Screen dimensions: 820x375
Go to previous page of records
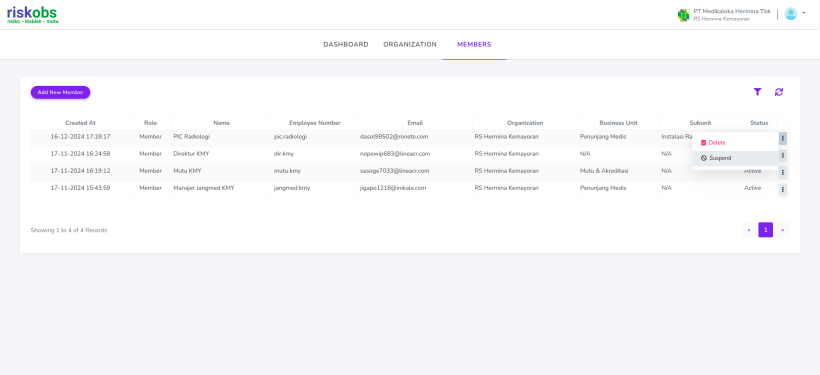click(749, 230)
